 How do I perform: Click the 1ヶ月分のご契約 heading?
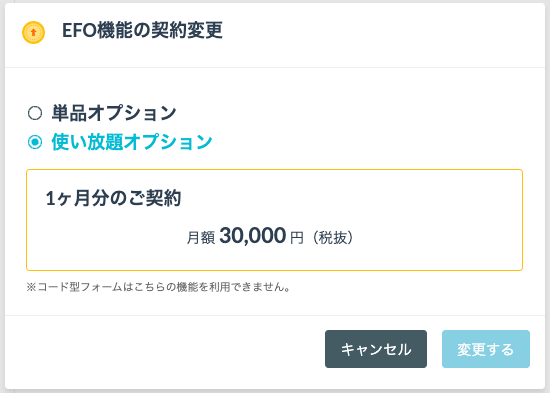113,198
